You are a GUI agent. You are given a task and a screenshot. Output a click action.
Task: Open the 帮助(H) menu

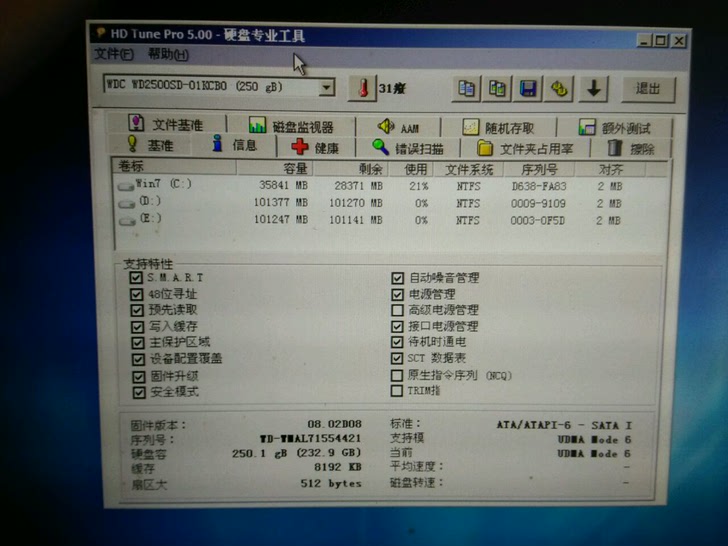[168, 55]
